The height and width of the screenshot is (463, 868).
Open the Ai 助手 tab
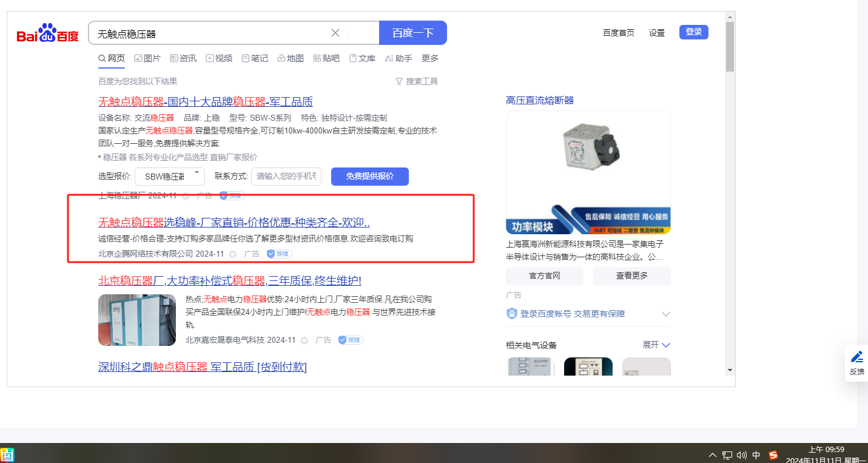(x=399, y=58)
